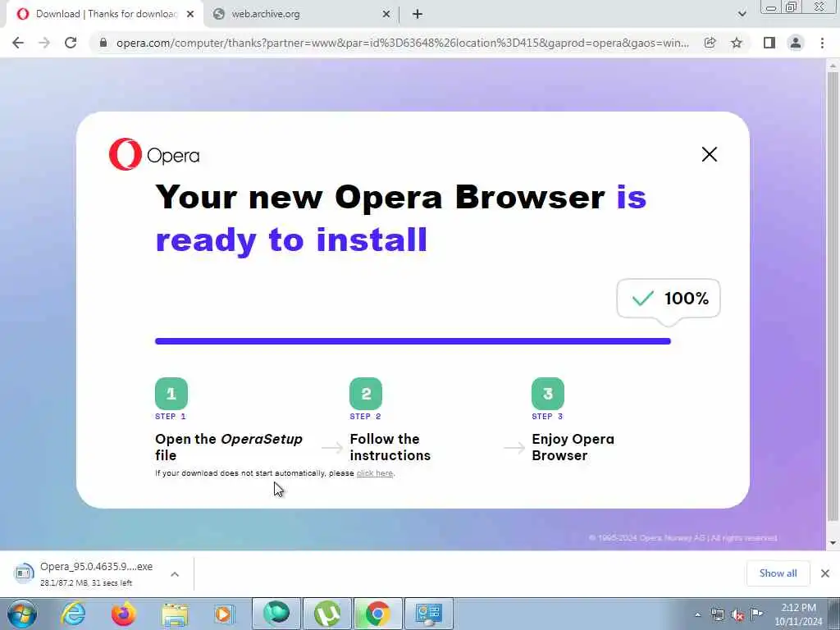Close the downloads bar
The image size is (840, 630).
point(825,573)
